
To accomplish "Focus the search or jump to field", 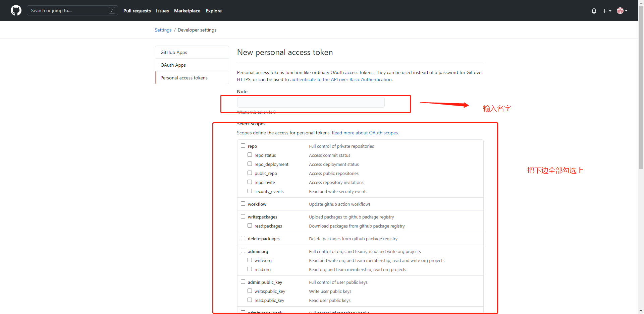I will 67,10.
